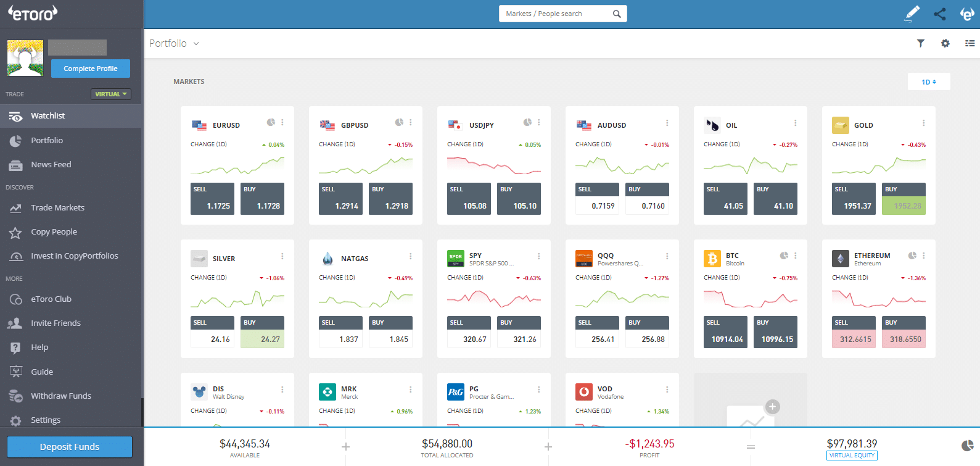Image resolution: width=980 pixels, height=466 pixels.
Task: Click Complete Profile button
Action: coord(91,69)
